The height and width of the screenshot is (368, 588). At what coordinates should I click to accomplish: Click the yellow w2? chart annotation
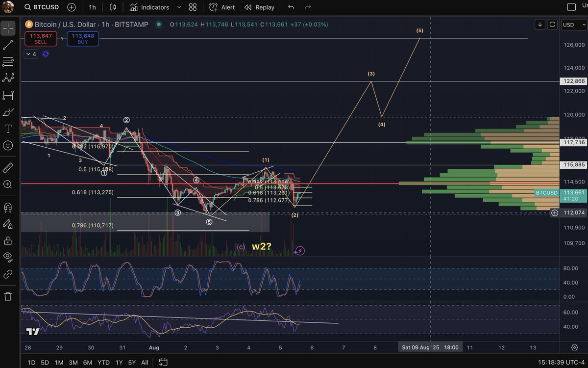pyautogui.click(x=262, y=246)
